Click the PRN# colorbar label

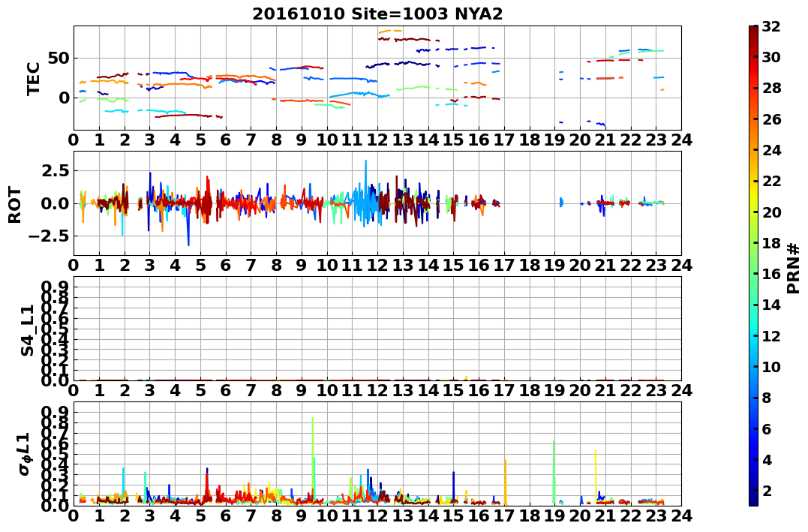click(794, 267)
